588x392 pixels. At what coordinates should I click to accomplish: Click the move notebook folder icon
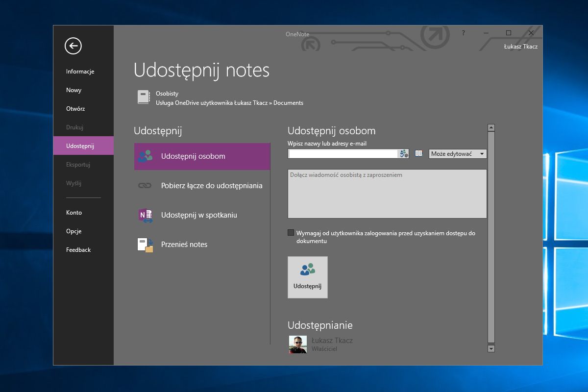tap(146, 245)
